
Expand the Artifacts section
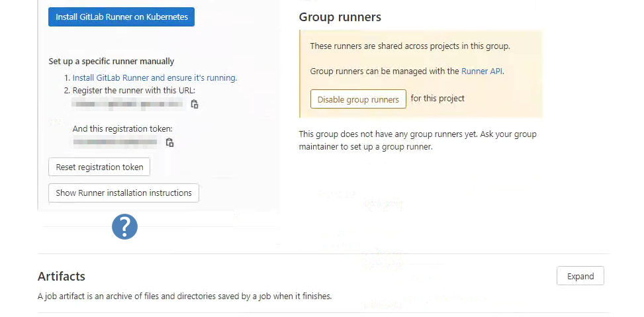pyautogui.click(x=580, y=276)
